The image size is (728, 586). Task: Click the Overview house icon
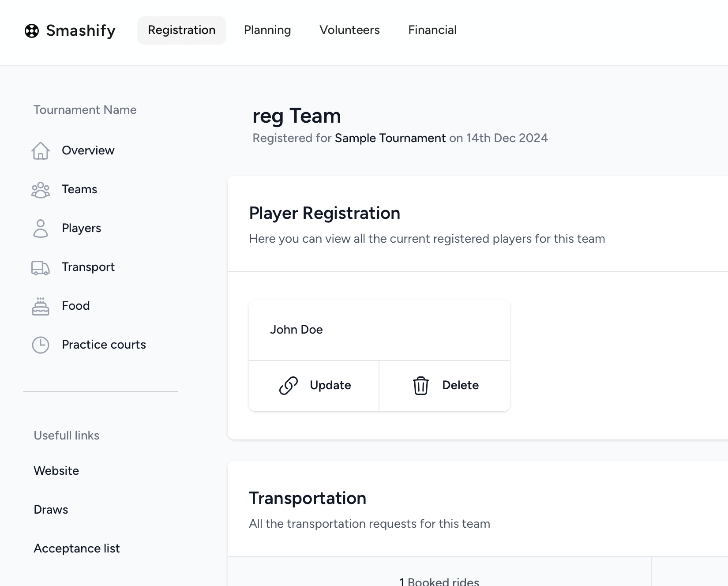41,151
